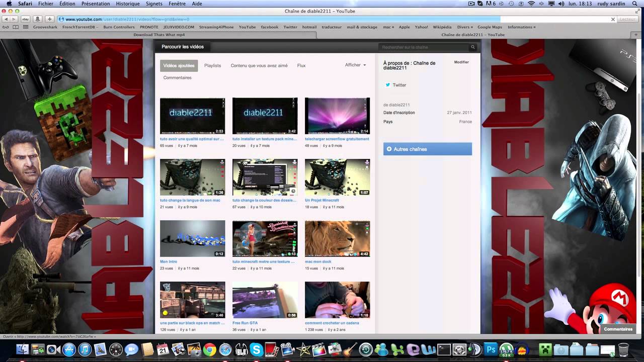Open Terminal from the dock
Screen dimensions: 644x362
pos(444,349)
